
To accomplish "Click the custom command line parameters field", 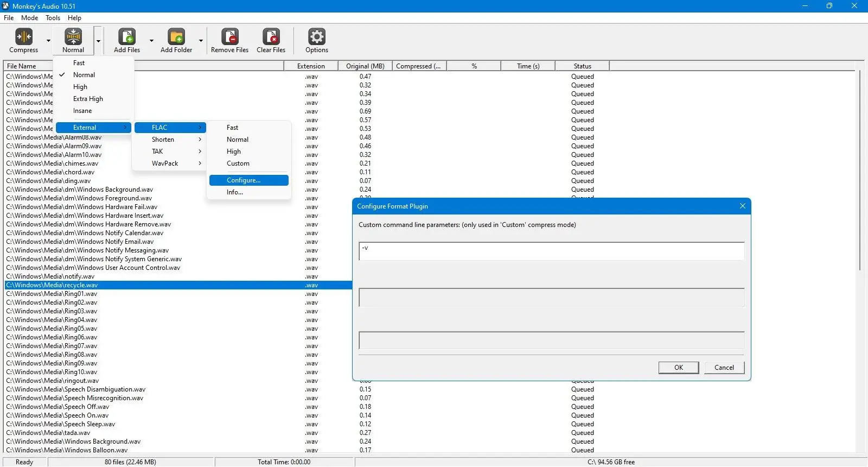I will click(x=552, y=251).
